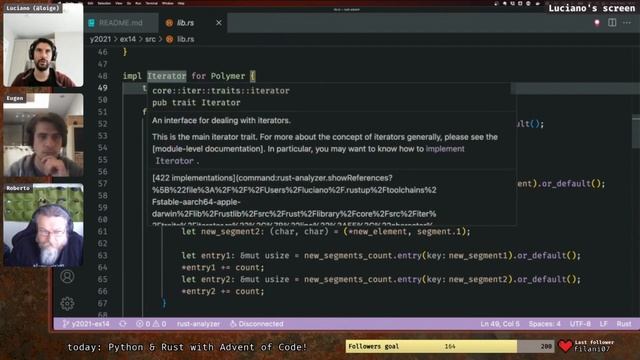Click the Rust icon in the lib.rs breadcrumb
Viewport: 640px width, 360px height.
[169, 39]
